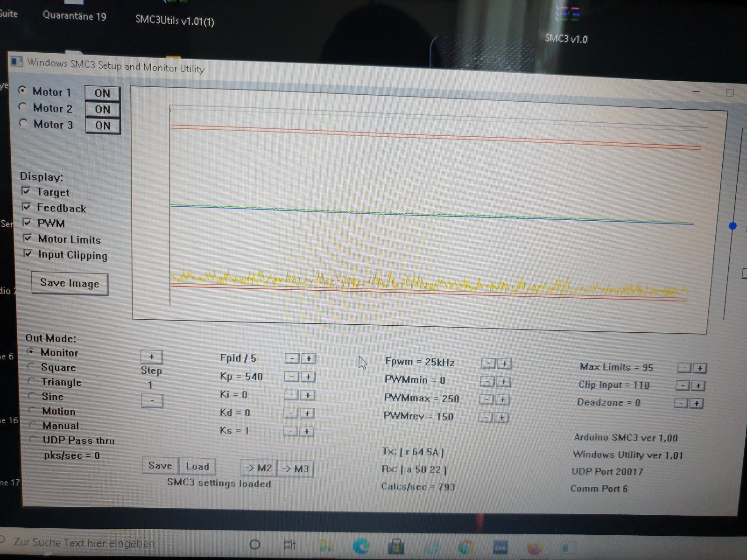Screen dimensions: 747x560
Task: Increase Kd value with plus
Action: (x=307, y=413)
